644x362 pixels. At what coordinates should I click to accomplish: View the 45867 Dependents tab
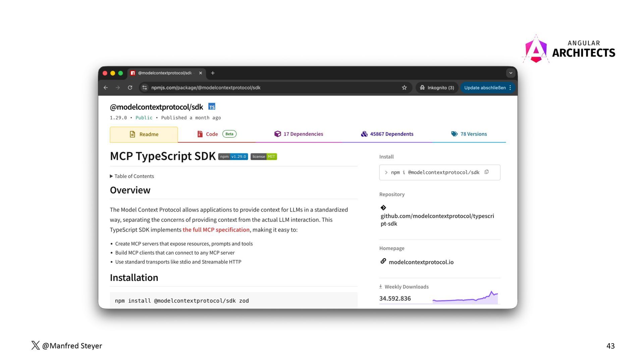pos(387,134)
